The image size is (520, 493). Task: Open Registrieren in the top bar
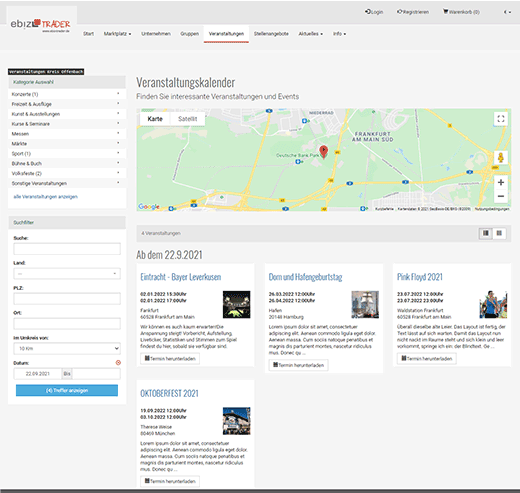coord(413,12)
